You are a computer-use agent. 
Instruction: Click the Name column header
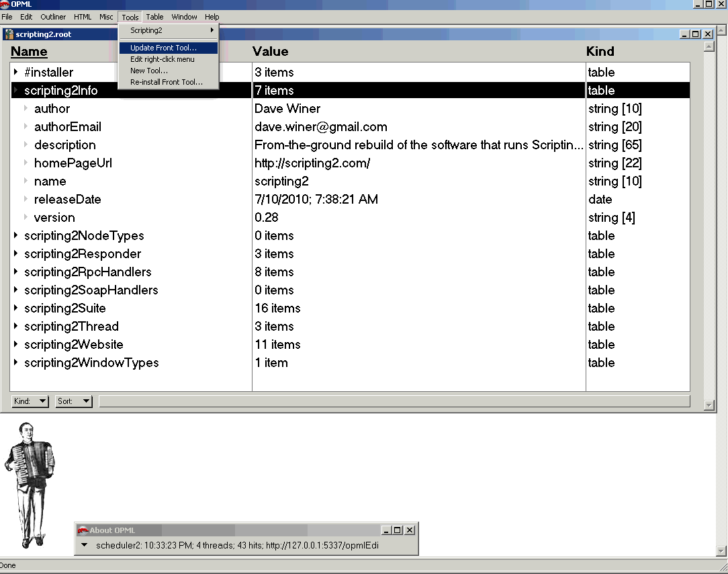pos(29,52)
